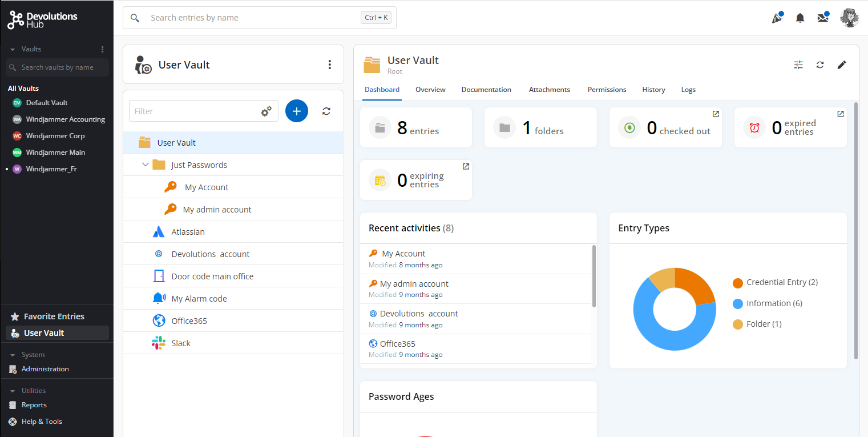Click the Search entries by name field
Image resolution: width=868 pixels, height=437 pixels.
coord(260,18)
